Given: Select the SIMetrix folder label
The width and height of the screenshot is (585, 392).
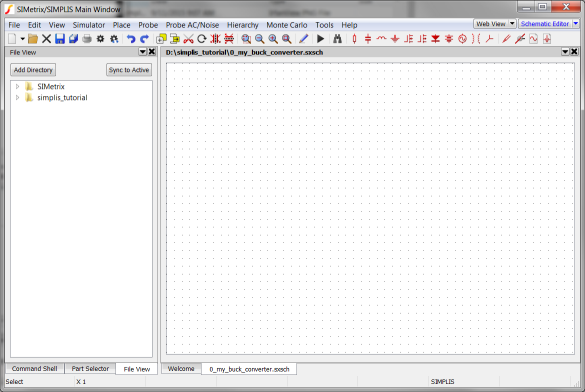Looking at the screenshot, I should [51, 87].
